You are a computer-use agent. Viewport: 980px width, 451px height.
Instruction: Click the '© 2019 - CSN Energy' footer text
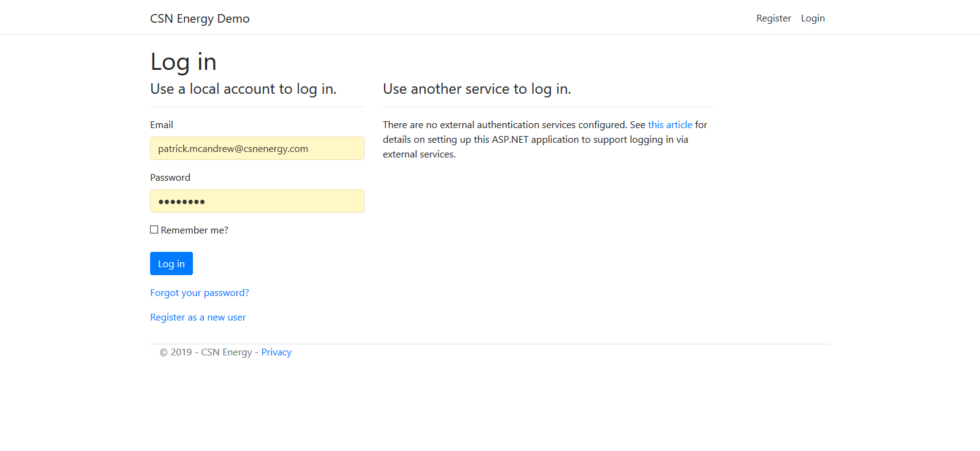[205, 352]
